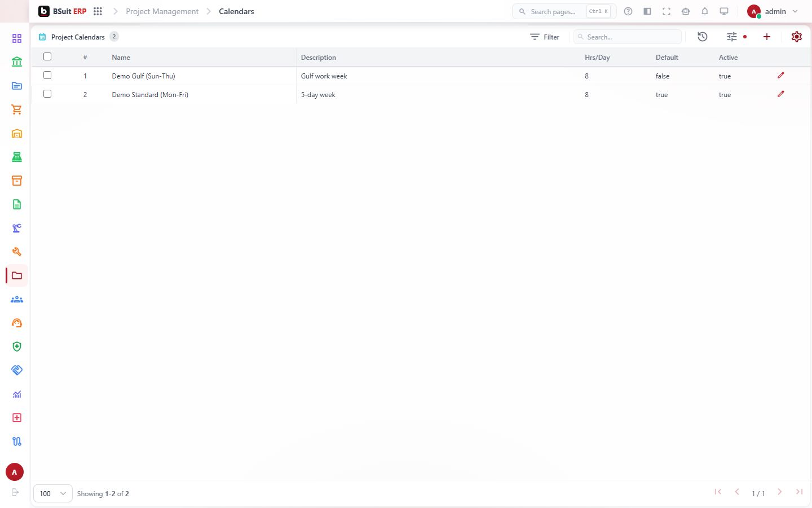Open the people group module in sidebar
The height and width of the screenshot is (508, 812).
tap(17, 299)
